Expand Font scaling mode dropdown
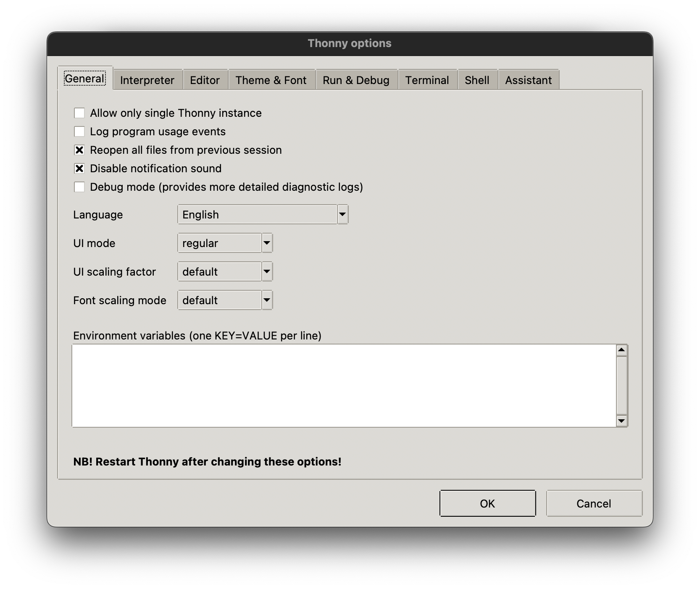The image size is (700, 589). click(x=267, y=300)
